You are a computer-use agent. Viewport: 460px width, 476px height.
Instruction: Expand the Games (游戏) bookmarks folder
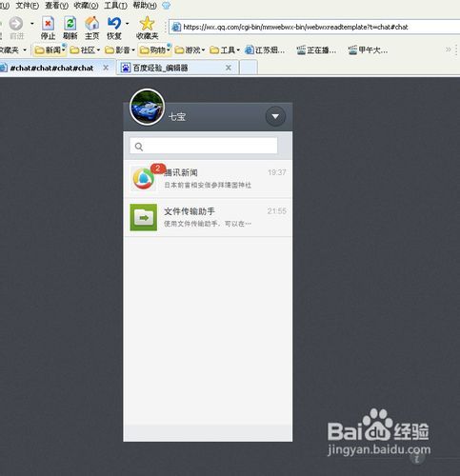point(190,50)
